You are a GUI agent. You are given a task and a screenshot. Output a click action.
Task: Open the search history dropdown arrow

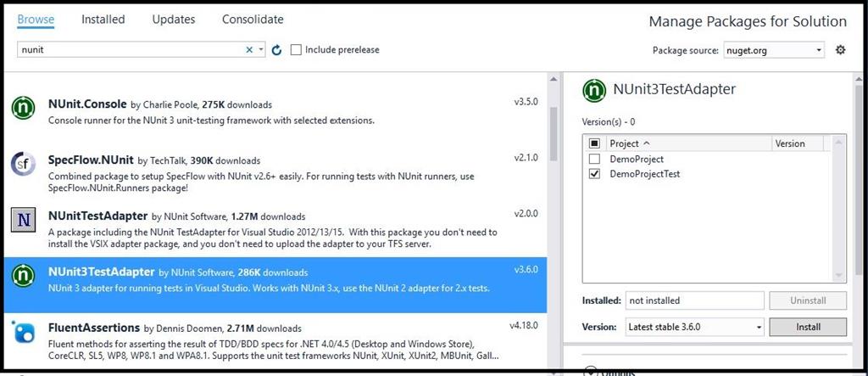(261, 50)
